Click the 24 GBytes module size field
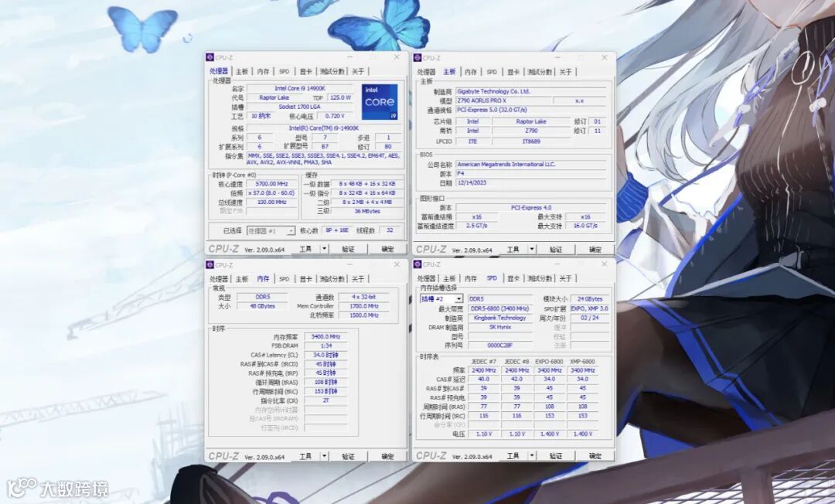835x504 pixels. point(589,299)
